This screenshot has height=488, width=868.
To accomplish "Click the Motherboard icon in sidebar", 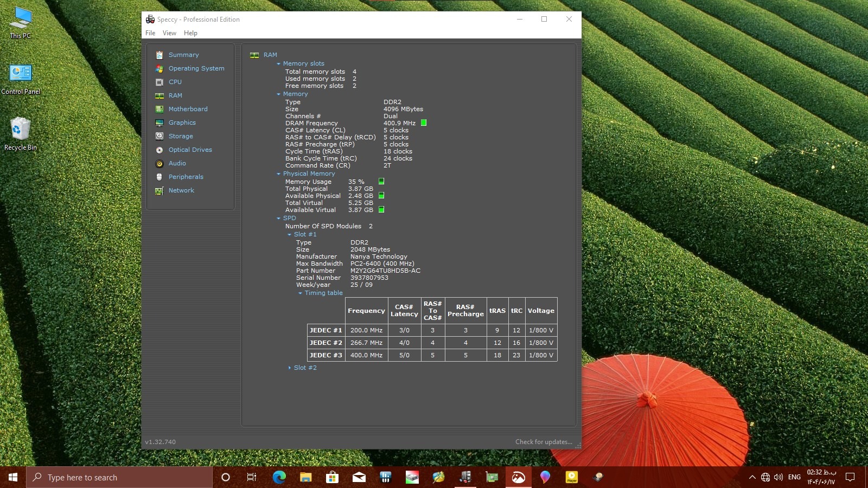I will point(159,109).
